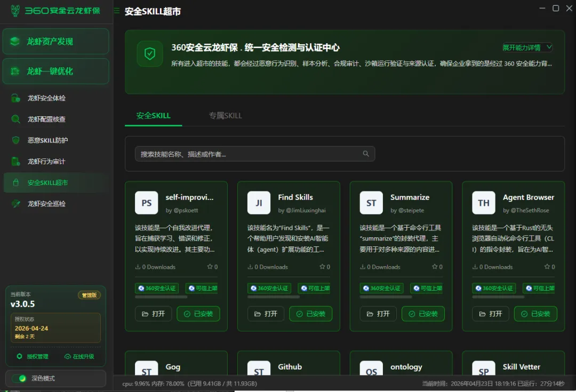
Task: Open 龙虾一键优化 from the sidebar
Action: coord(56,71)
